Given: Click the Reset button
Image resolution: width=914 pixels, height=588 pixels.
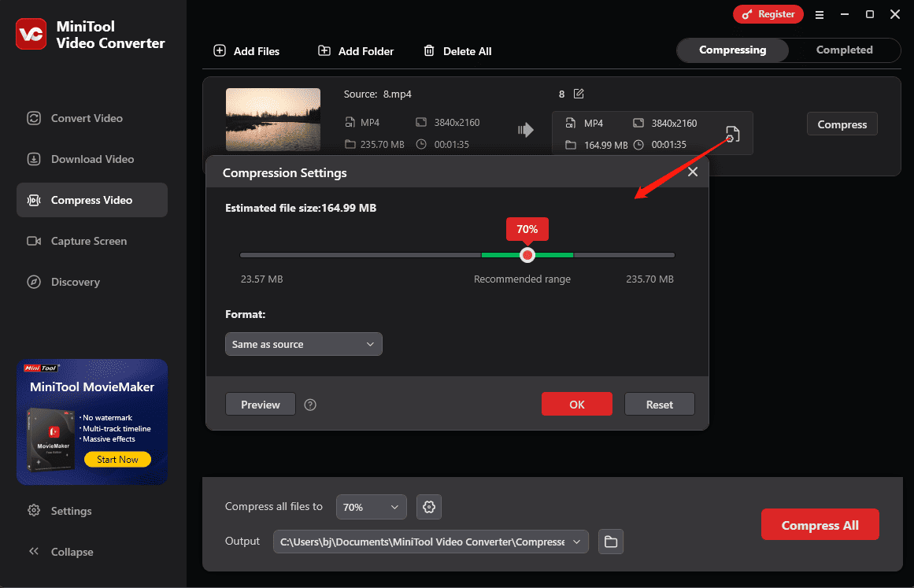Looking at the screenshot, I should click(659, 405).
